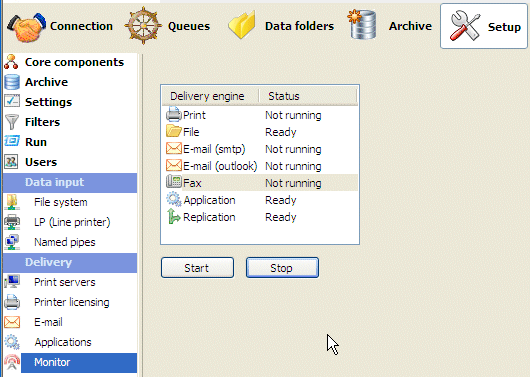This screenshot has width=530, height=377.
Task: Click the Replication arrow icon in list
Action: [x=174, y=216]
